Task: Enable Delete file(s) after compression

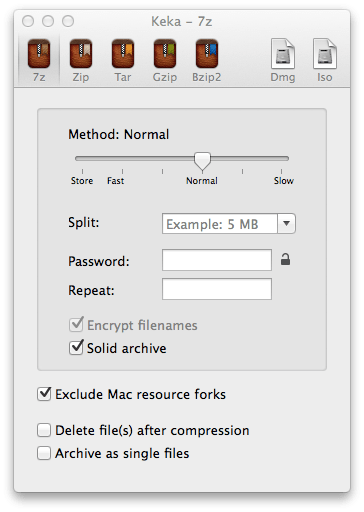Action: [44, 430]
